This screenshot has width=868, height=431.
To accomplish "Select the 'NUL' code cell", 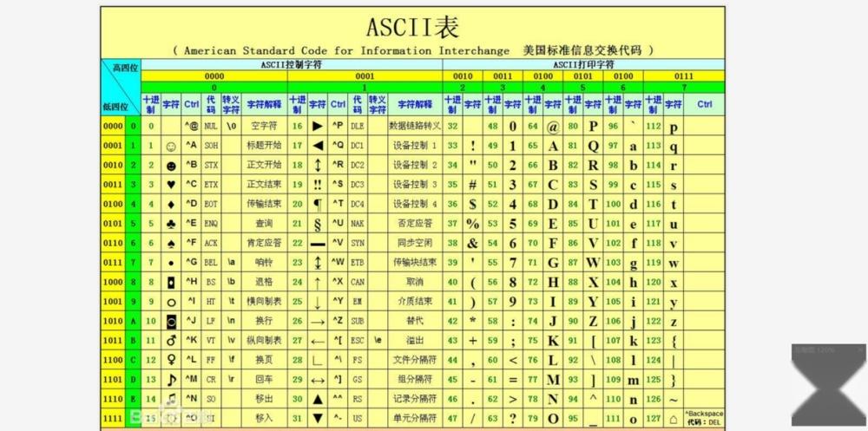I will coord(211,126).
